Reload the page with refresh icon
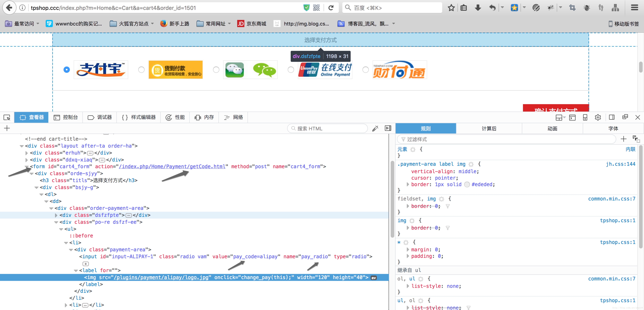Screen dimensions: 644x310 (x=331, y=8)
